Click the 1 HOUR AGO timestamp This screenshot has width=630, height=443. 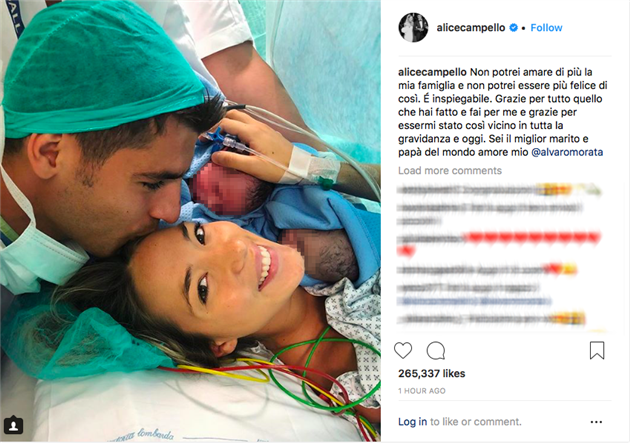point(422,391)
